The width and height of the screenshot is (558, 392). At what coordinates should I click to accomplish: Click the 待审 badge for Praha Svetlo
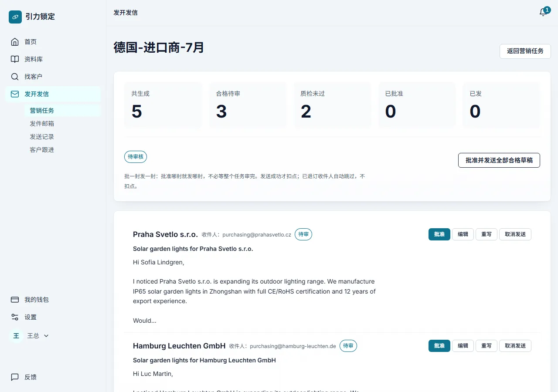(303, 234)
